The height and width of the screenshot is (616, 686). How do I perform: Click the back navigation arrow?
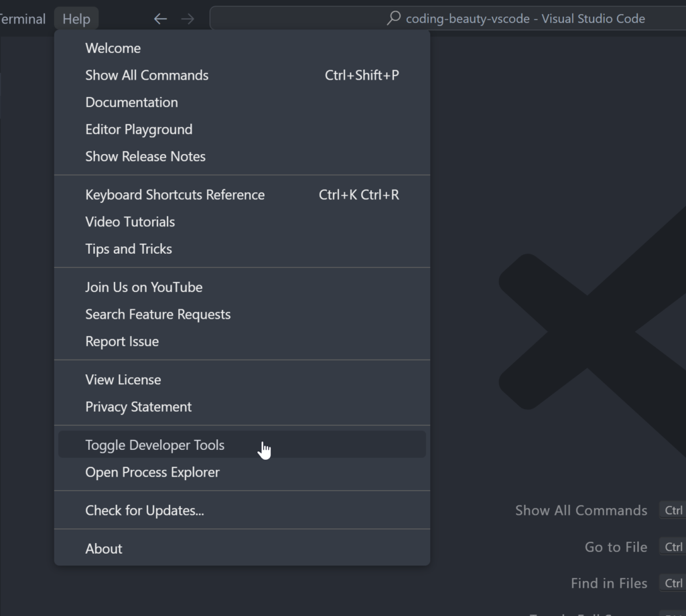point(160,19)
